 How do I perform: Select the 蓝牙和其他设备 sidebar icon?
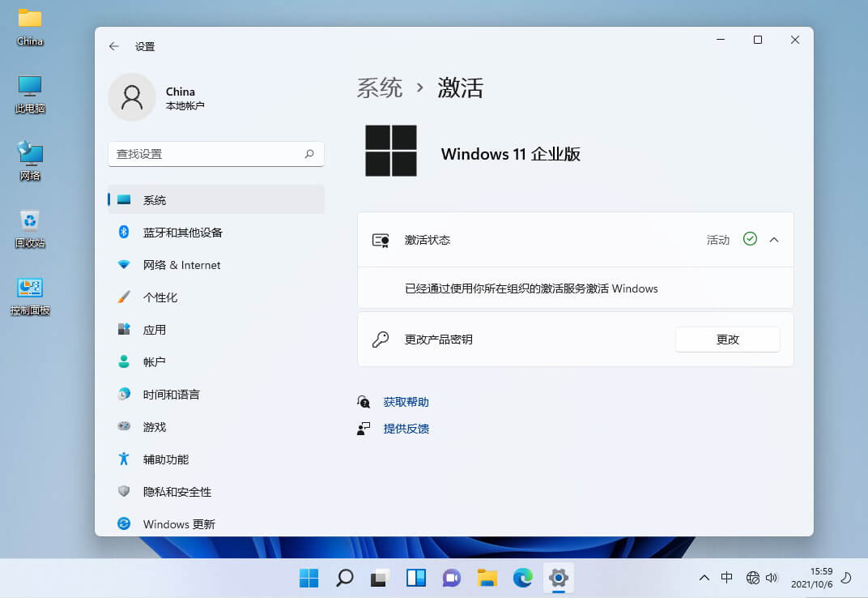click(x=123, y=232)
